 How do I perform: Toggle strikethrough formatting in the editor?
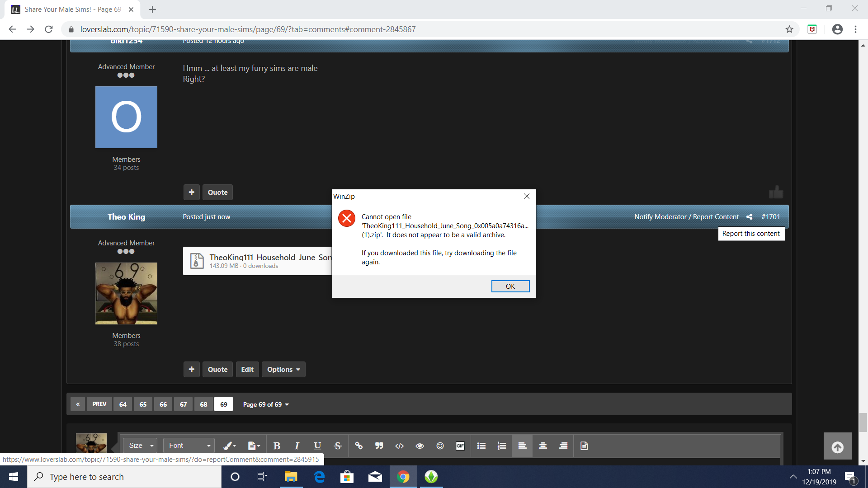coord(338,446)
